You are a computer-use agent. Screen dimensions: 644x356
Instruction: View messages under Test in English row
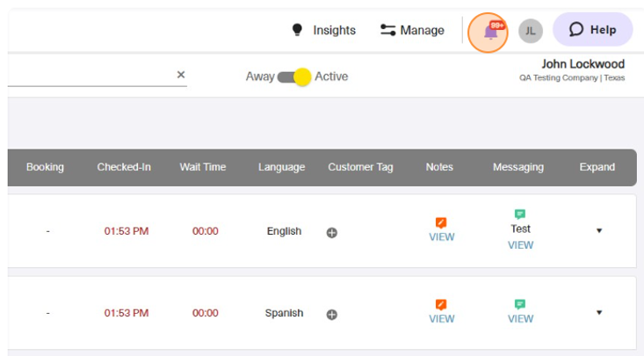520,245
